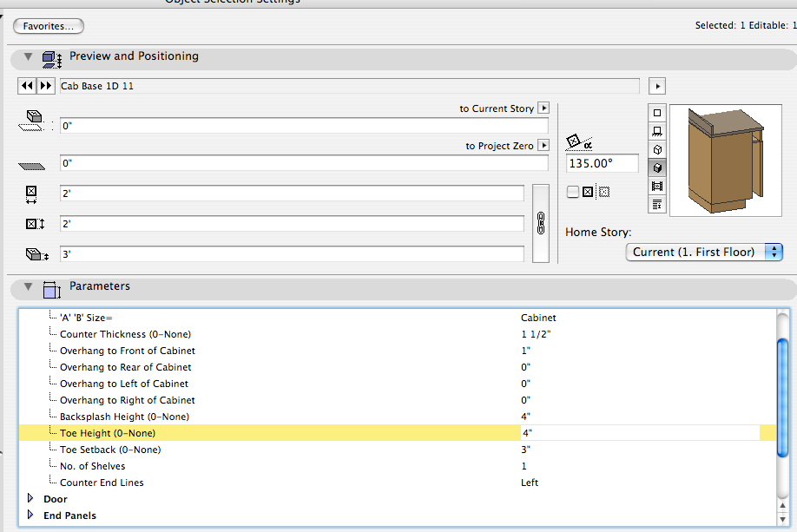This screenshot has height=532, width=797.
Task: Select the Counter Thickness parameter row
Action: click(398, 334)
